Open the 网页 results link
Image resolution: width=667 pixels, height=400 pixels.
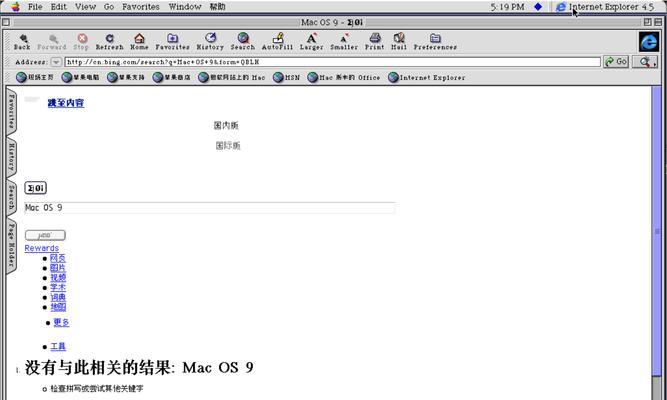tap(58, 258)
